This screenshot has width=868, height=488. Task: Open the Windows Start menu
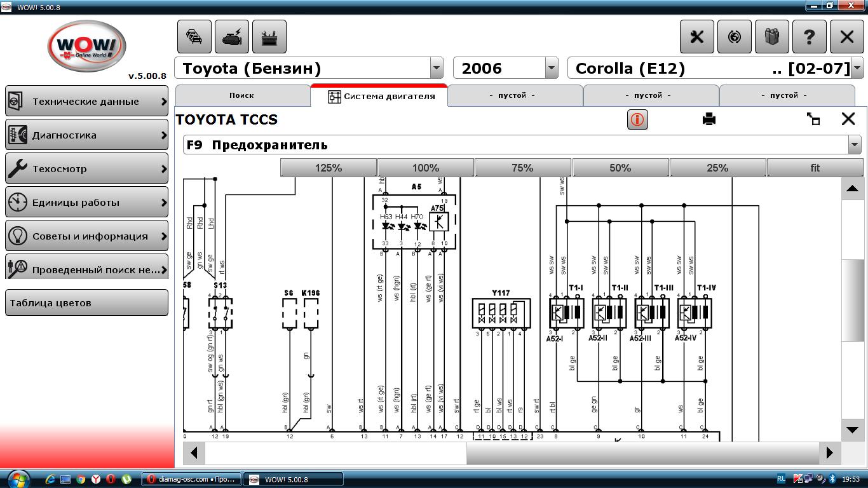(18, 479)
